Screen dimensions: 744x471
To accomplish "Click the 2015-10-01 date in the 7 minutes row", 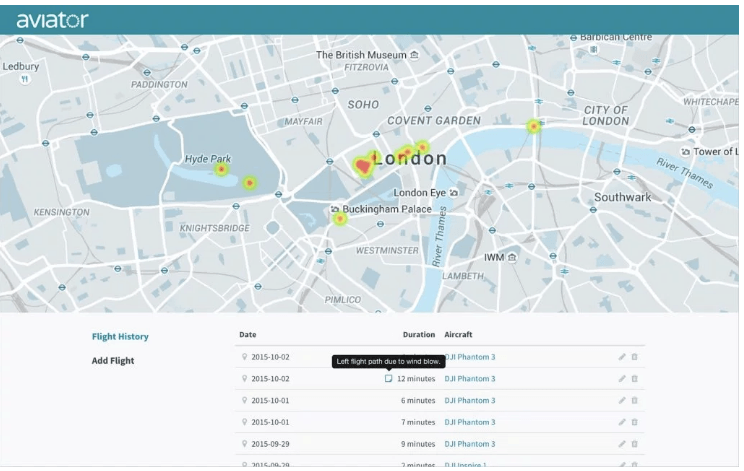I will pos(270,422).
